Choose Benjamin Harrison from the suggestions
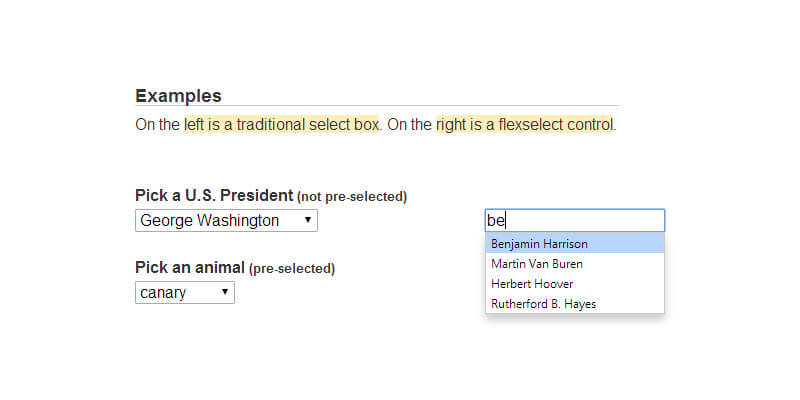 [539, 243]
